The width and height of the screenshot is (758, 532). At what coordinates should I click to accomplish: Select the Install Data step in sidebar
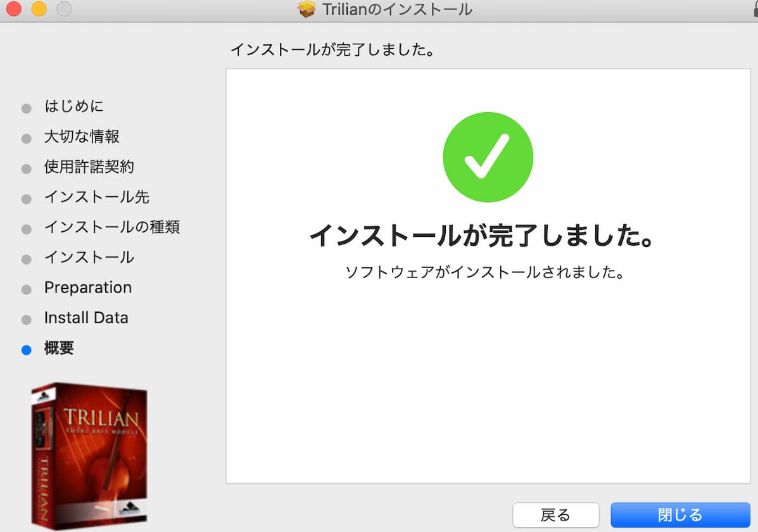pos(86,318)
